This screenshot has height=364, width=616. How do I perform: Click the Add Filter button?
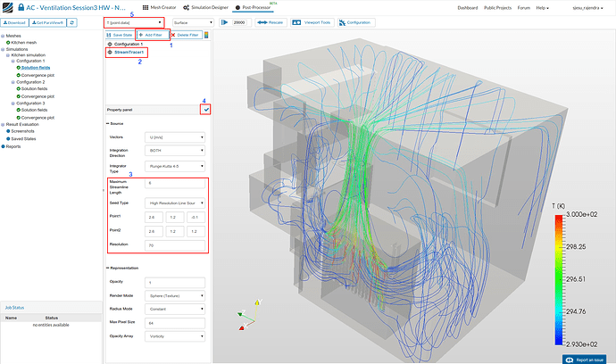[x=151, y=33]
